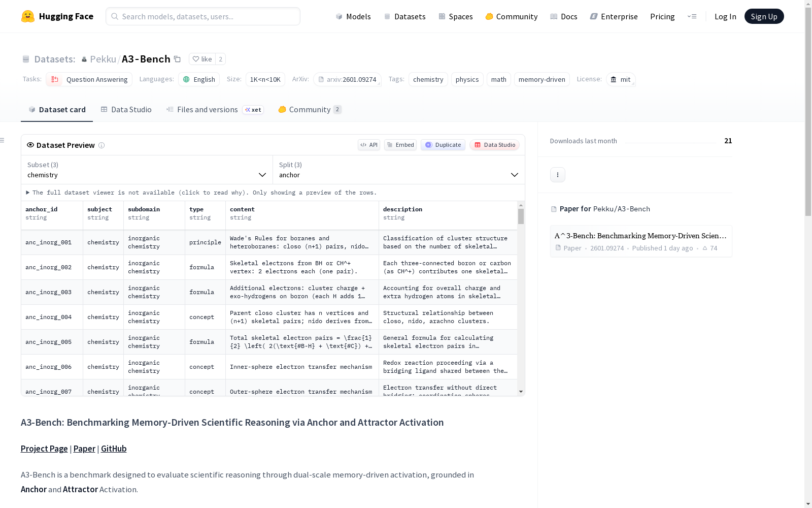Click the Sign Up button
This screenshot has width=812, height=508.
click(764, 16)
